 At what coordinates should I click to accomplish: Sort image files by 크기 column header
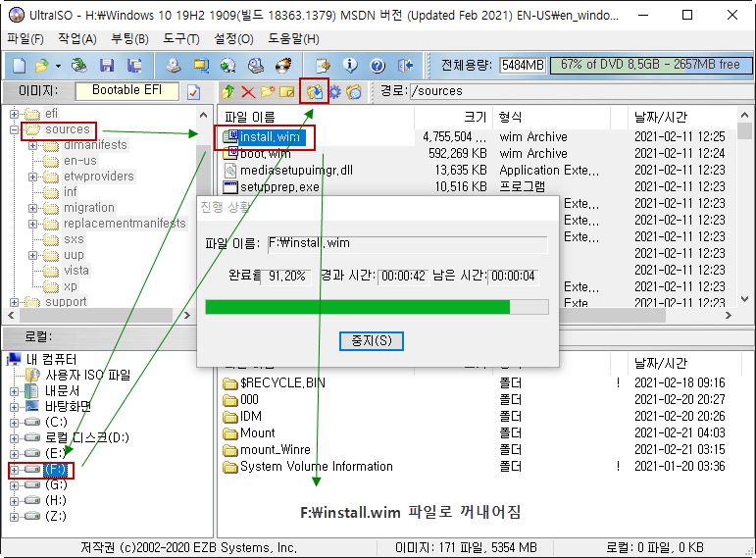[453, 118]
